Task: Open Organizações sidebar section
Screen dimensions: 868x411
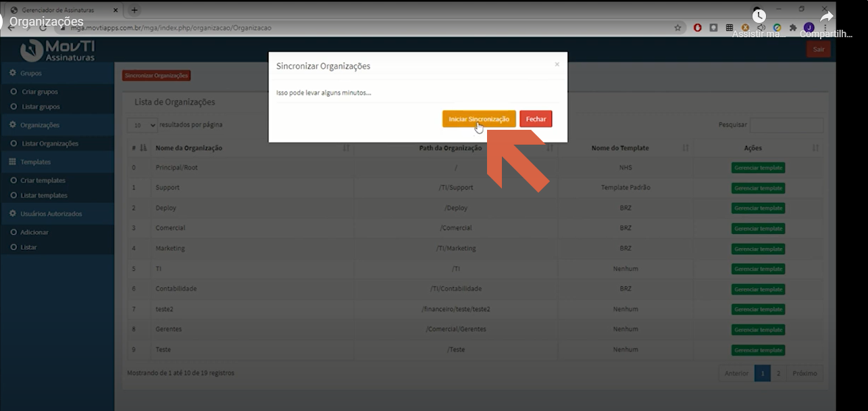Action: (57, 125)
